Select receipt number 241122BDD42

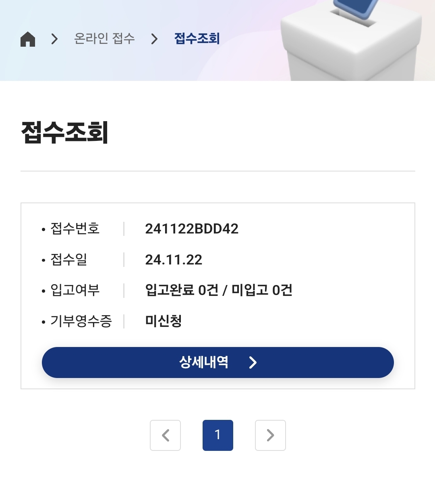click(192, 229)
